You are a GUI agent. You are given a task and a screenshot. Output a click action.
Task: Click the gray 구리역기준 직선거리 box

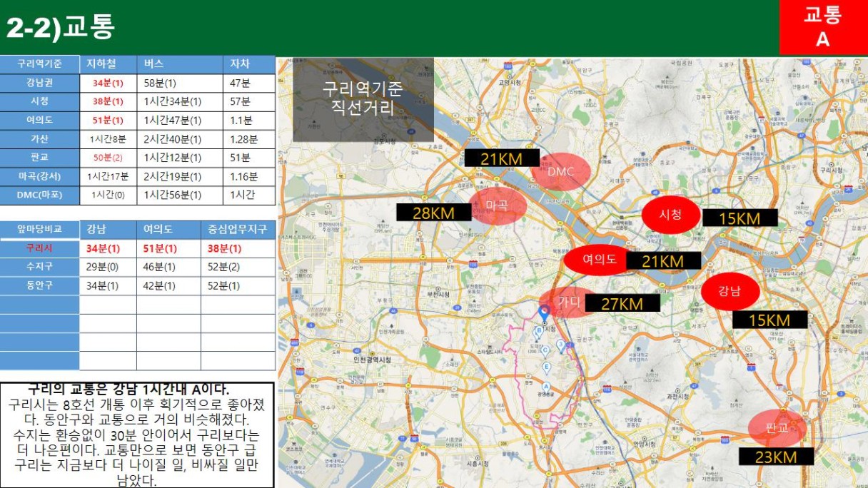tap(363, 99)
